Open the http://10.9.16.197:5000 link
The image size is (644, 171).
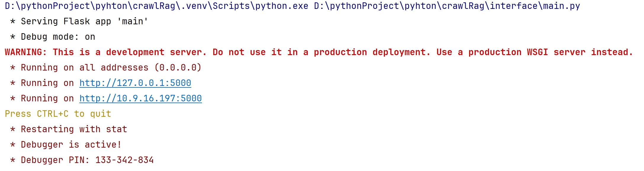(140, 98)
